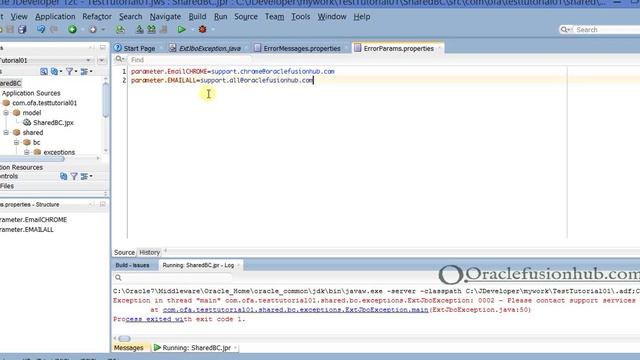This screenshot has width=640, height=360.
Task: Click the green Back navigation icon
Action: coord(73,29)
